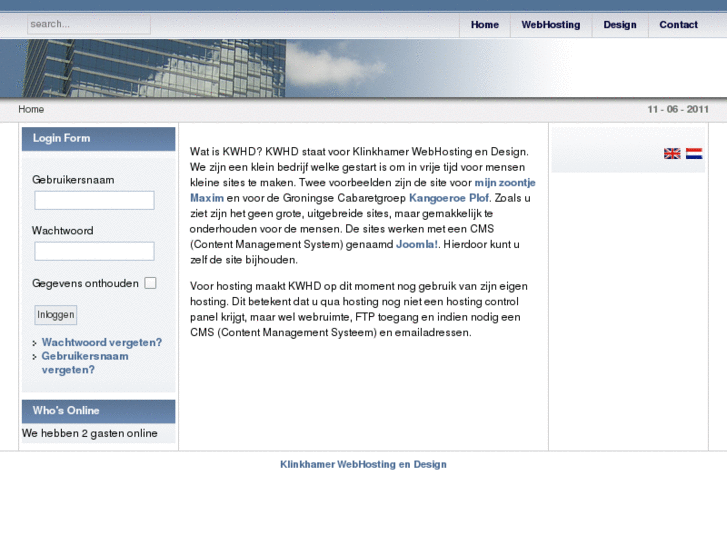Click the Klinkhamer WebHosting en Design footer link
727x545 pixels.
(363, 464)
